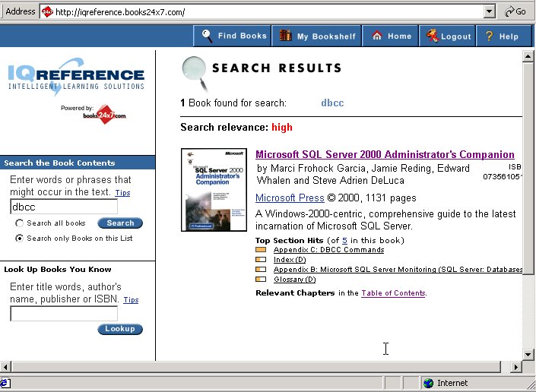This screenshot has width=536, height=392.
Task: Click the vertical scrollbar up arrow
Action: (x=528, y=56)
